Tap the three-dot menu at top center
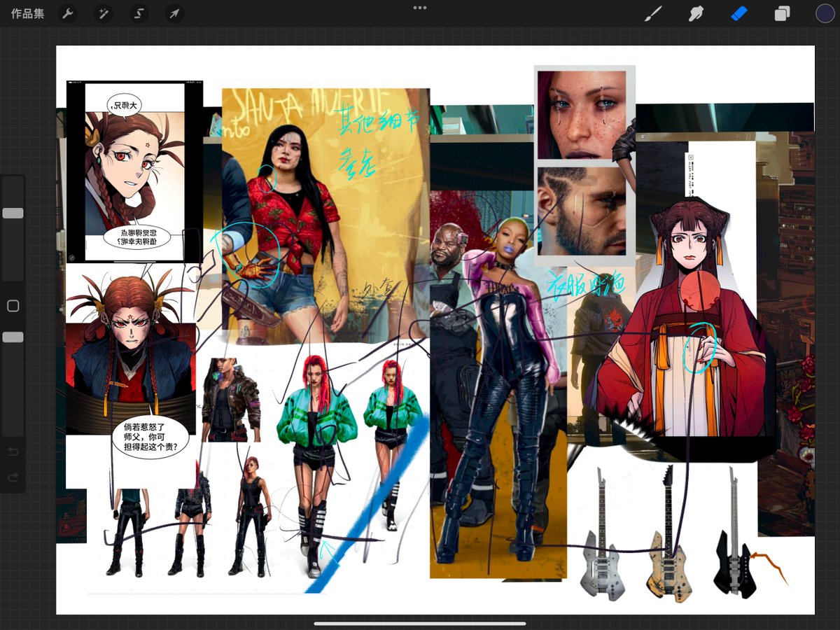 click(x=420, y=8)
